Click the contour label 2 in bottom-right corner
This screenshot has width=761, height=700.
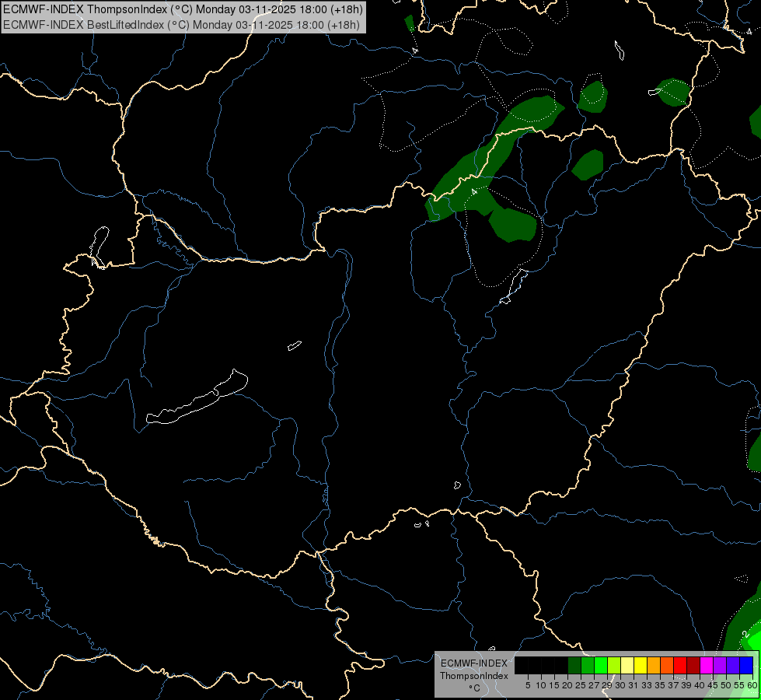(x=745, y=635)
